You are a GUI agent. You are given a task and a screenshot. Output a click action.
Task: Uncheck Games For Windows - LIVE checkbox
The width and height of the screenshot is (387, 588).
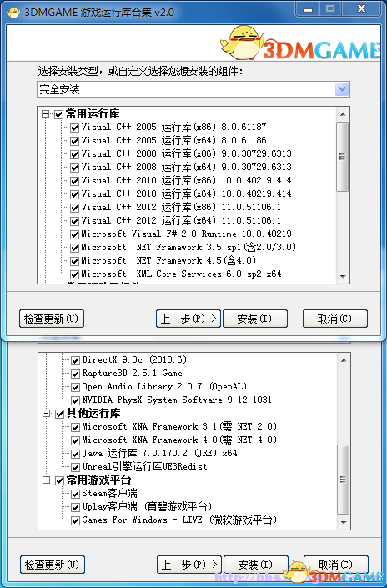(x=75, y=520)
